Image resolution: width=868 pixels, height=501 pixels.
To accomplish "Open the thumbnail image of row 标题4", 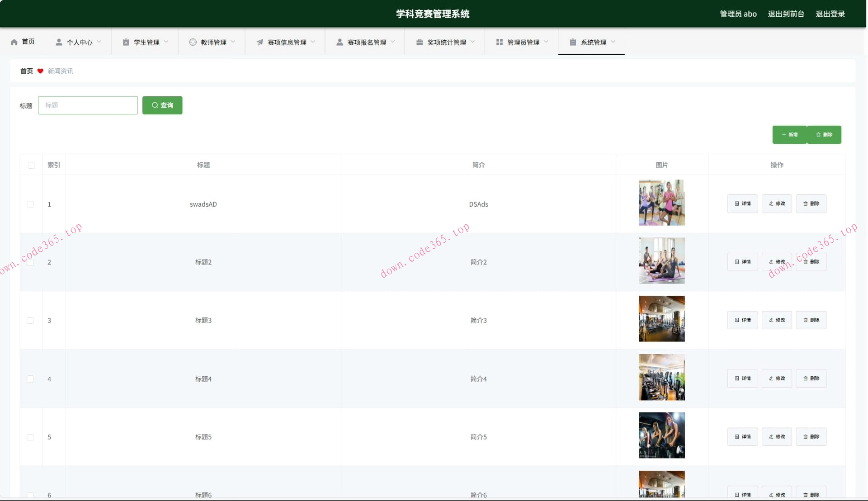I will (x=661, y=377).
